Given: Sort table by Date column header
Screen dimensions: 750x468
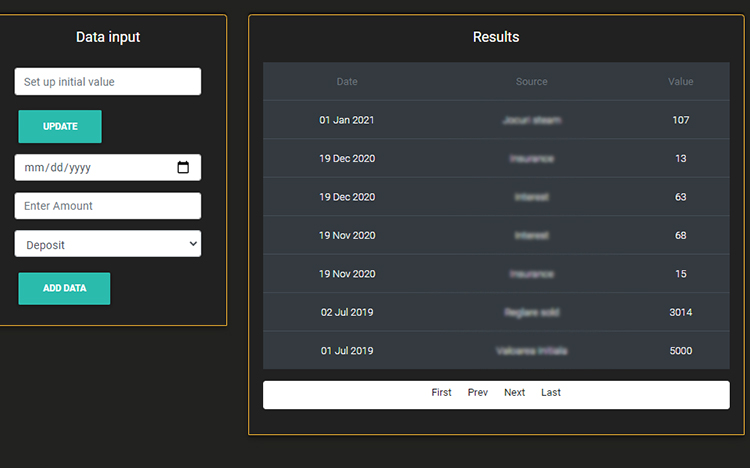Looking at the screenshot, I should coord(347,82).
